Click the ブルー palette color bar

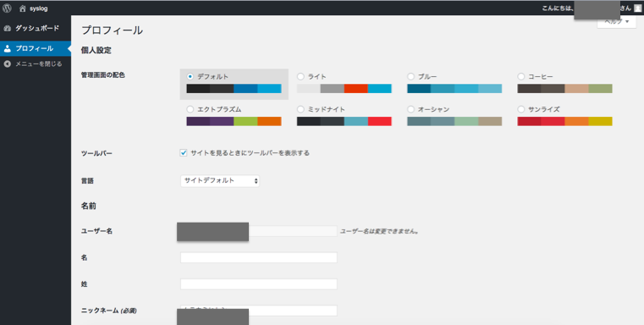[454, 89]
